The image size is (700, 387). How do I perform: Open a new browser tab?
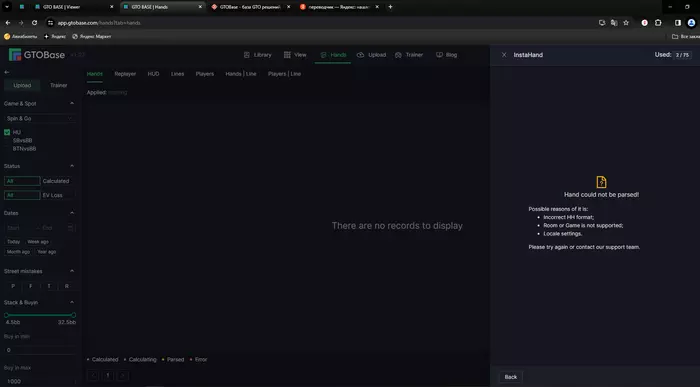390,7
